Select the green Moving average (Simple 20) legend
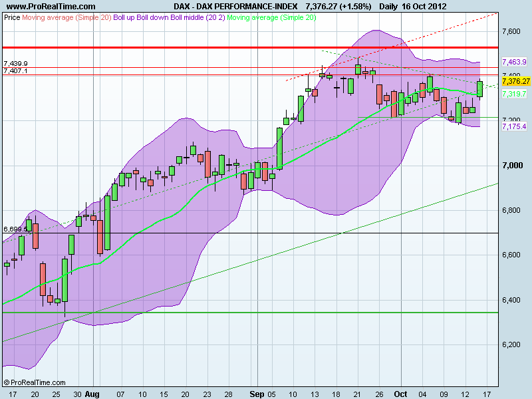The height and width of the screenshot is (399, 532). [x=271, y=17]
